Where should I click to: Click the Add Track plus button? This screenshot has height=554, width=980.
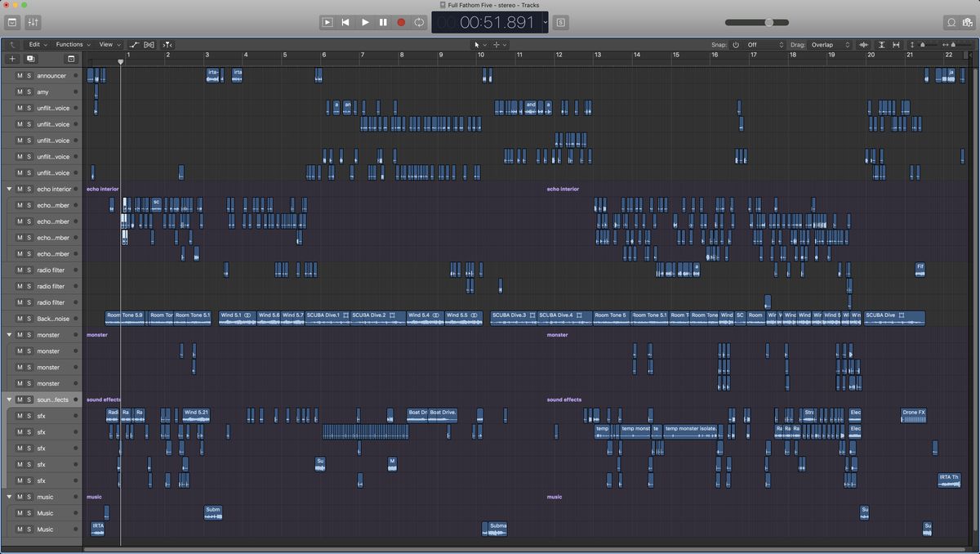coord(12,59)
